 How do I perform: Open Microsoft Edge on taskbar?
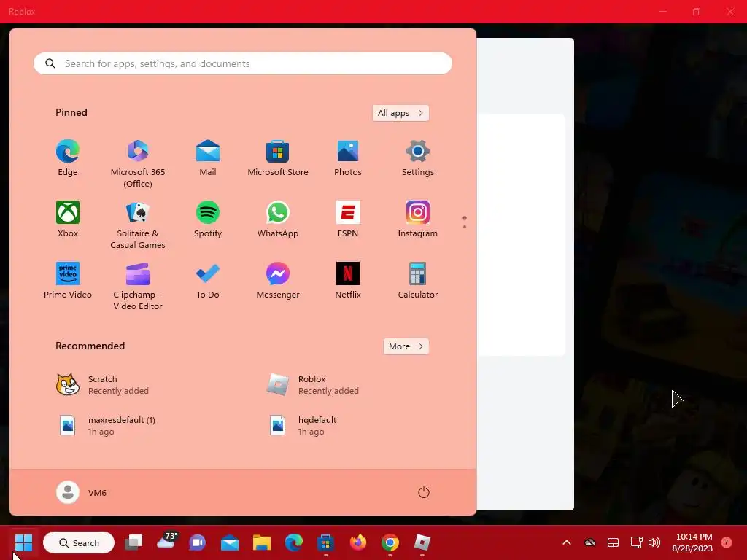293,542
